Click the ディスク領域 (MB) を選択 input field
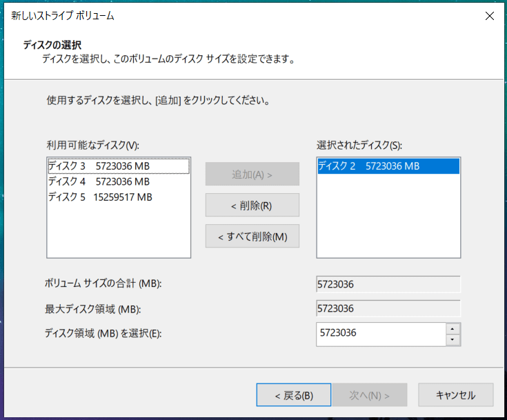The height and width of the screenshot is (420, 507). coord(381,334)
